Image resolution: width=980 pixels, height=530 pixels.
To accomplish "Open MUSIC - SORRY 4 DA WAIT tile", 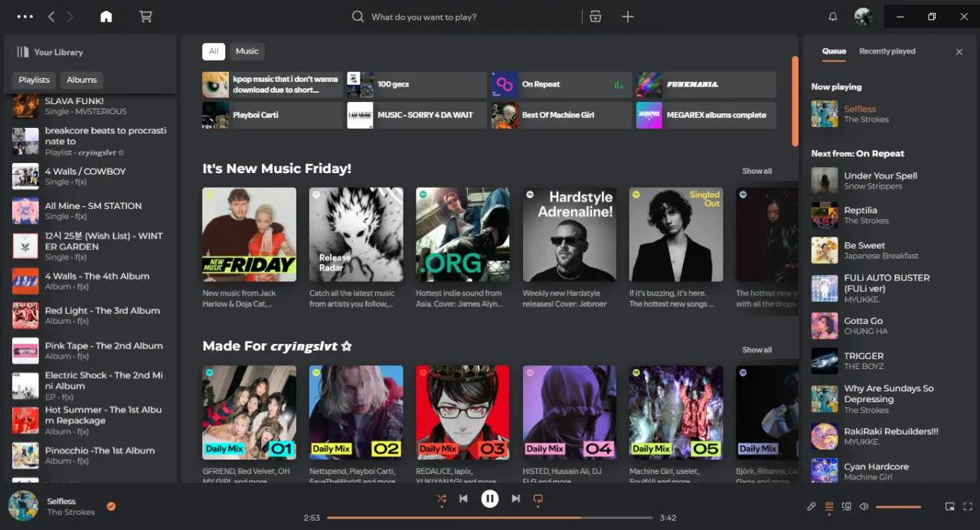I will (416, 115).
